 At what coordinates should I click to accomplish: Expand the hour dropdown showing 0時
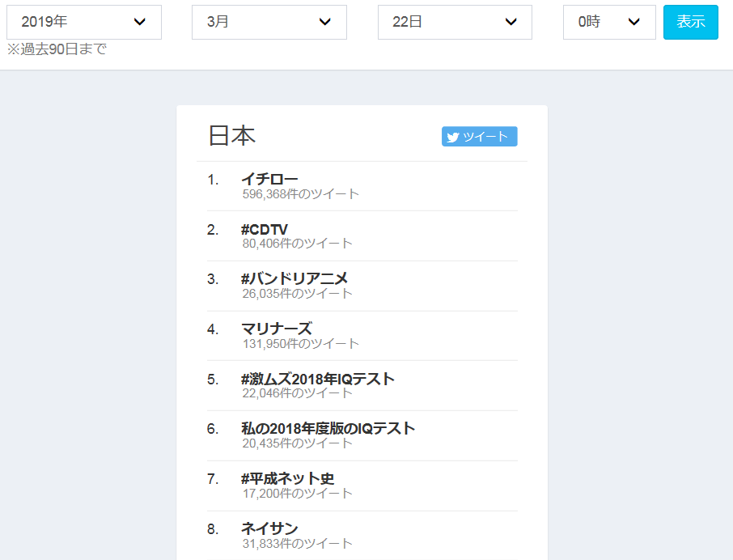click(608, 22)
